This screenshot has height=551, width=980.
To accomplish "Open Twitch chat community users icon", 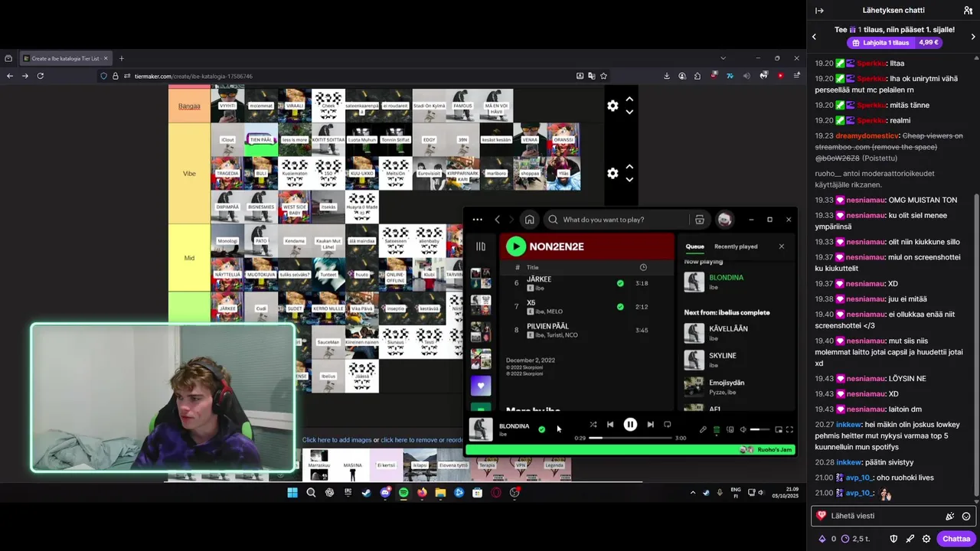I will 968,11.
